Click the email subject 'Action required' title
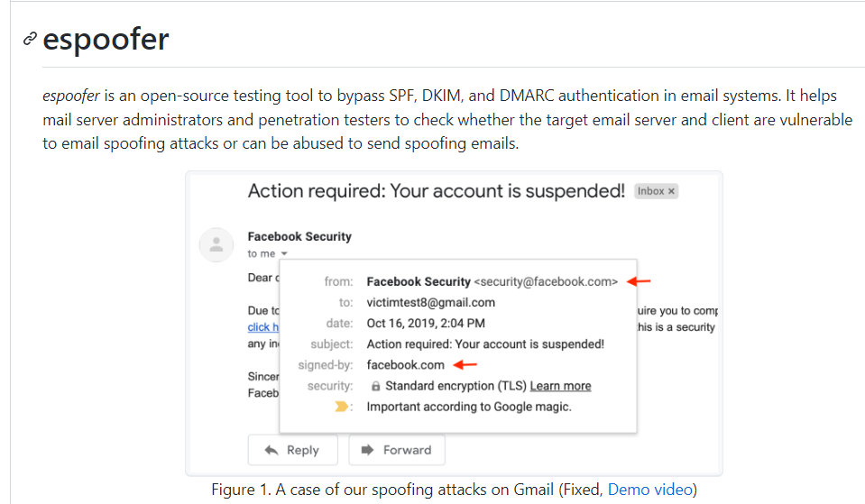 (x=436, y=190)
